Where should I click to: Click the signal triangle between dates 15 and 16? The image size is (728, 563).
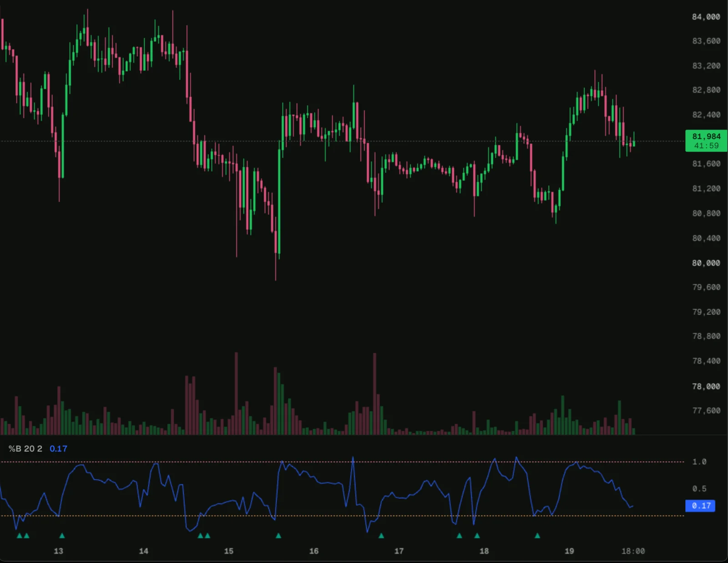(278, 536)
